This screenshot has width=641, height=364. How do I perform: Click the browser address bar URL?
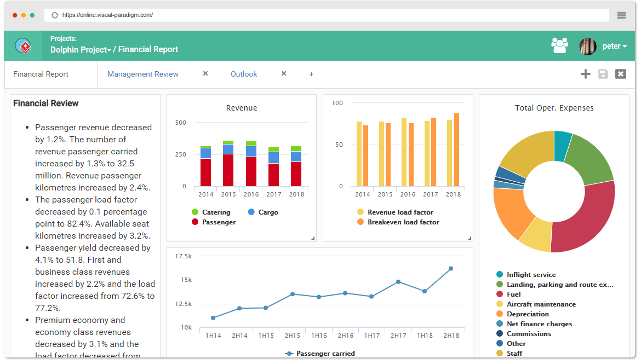[107, 15]
